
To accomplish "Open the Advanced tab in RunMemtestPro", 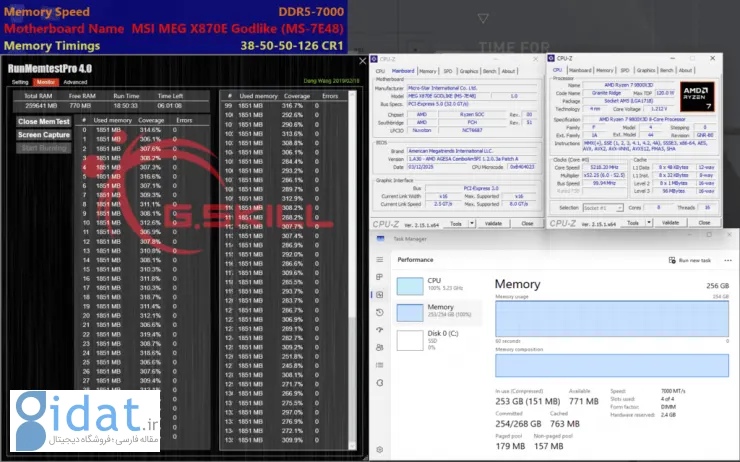I will (75, 82).
